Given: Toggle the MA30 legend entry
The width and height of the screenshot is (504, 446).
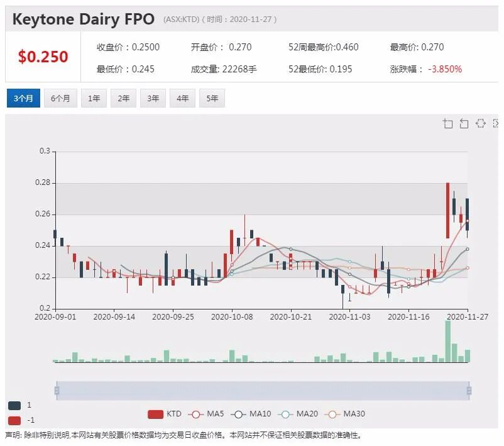Looking at the screenshot, I should click(x=345, y=414).
